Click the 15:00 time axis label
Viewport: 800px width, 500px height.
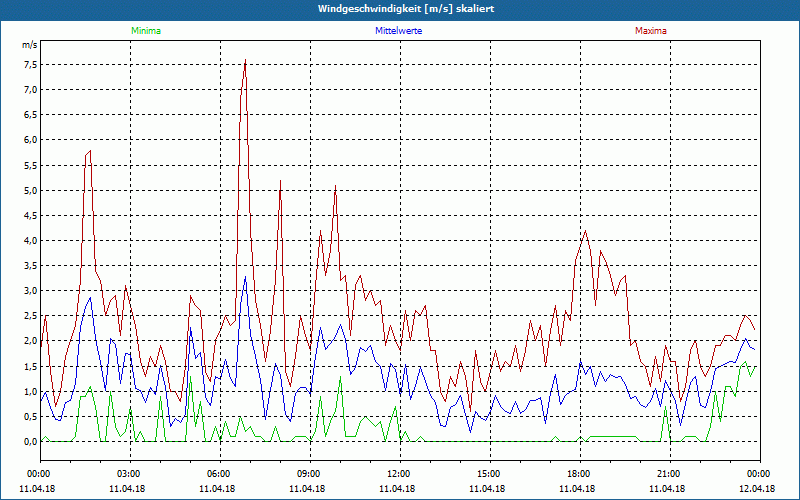pos(490,474)
